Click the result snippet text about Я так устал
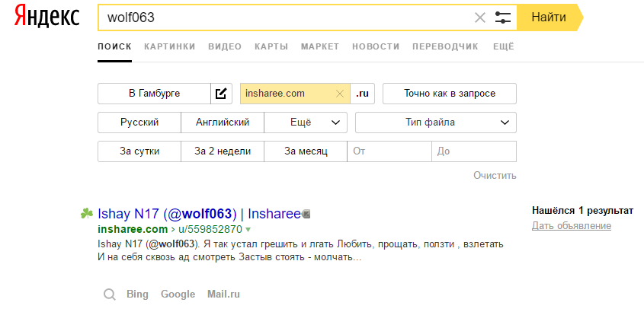The height and width of the screenshot is (312, 644). coord(300,251)
